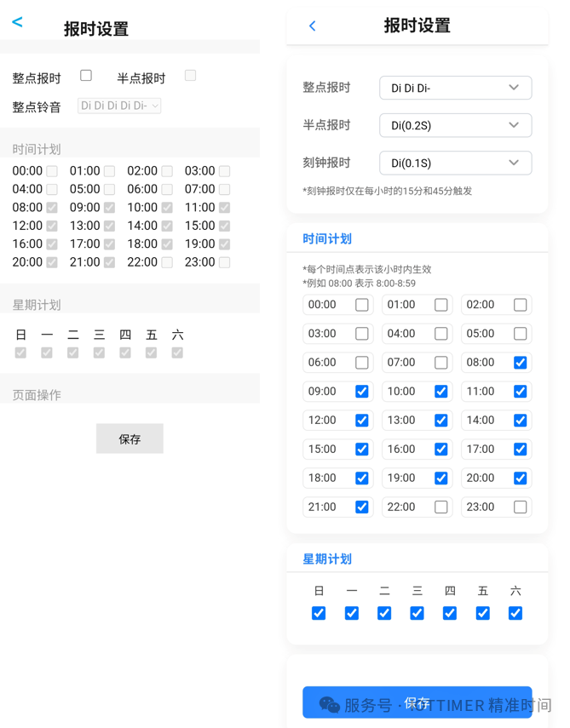
Task: Uncheck 21:00 box in right panel
Action: (x=362, y=507)
